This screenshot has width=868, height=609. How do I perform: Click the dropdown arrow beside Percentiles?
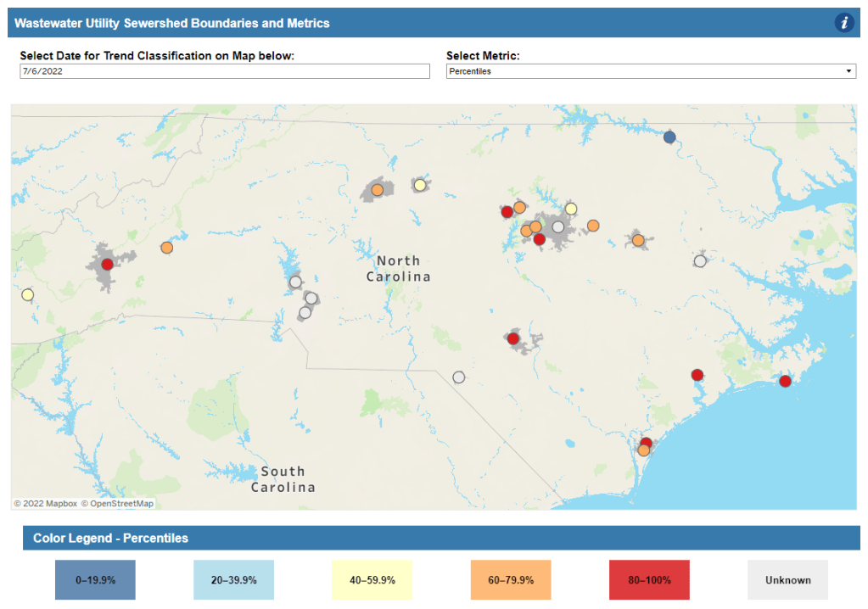click(x=852, y=71)
